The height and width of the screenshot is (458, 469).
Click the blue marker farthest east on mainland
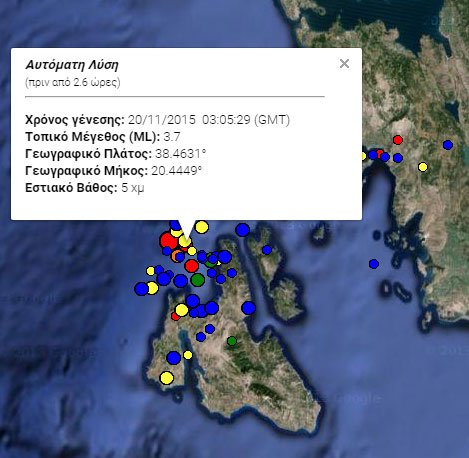point(448,145)
